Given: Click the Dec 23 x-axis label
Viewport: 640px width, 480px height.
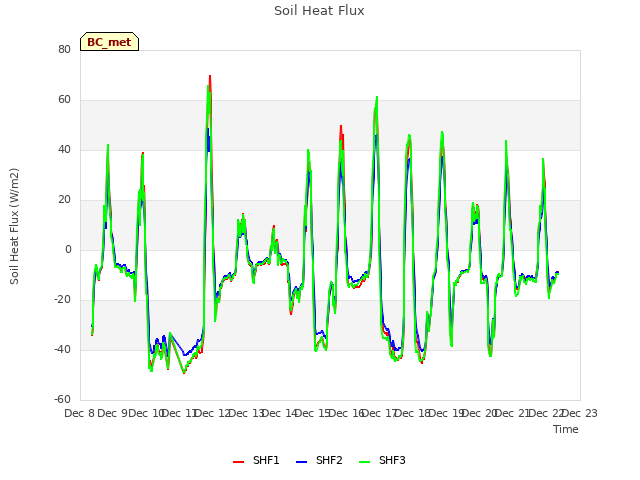Looking at the screenshot, I should pos(579,413).
